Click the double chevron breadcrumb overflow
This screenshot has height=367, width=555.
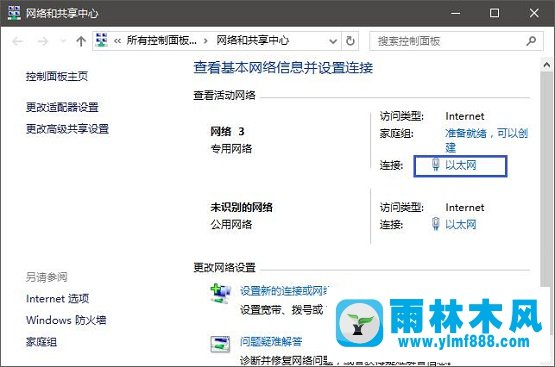(117, 41)
